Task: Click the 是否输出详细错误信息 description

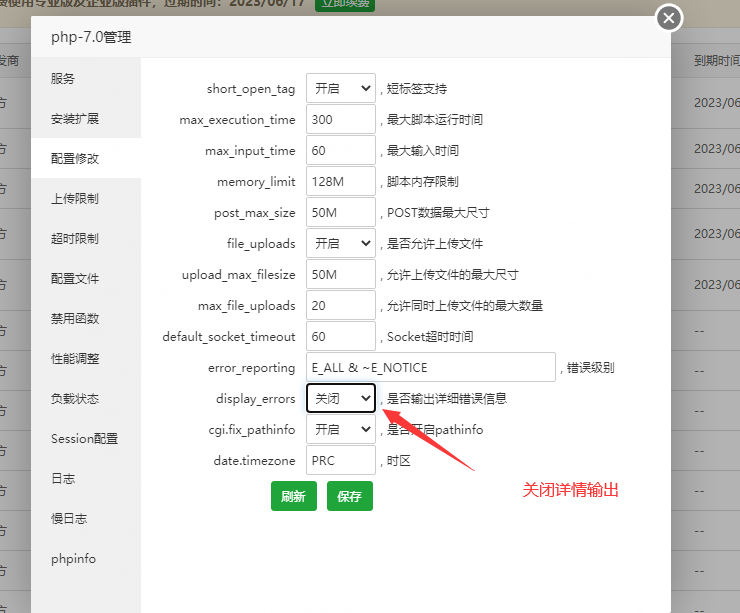Action: 447,399
